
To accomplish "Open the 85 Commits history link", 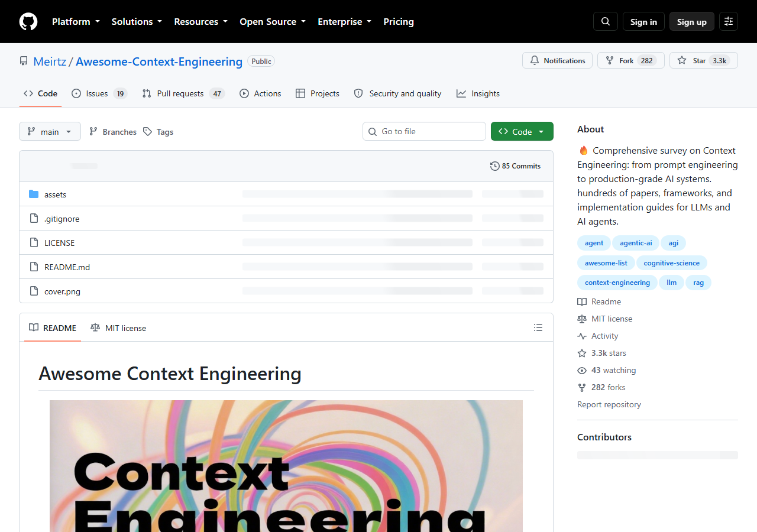I will (516, 166).
